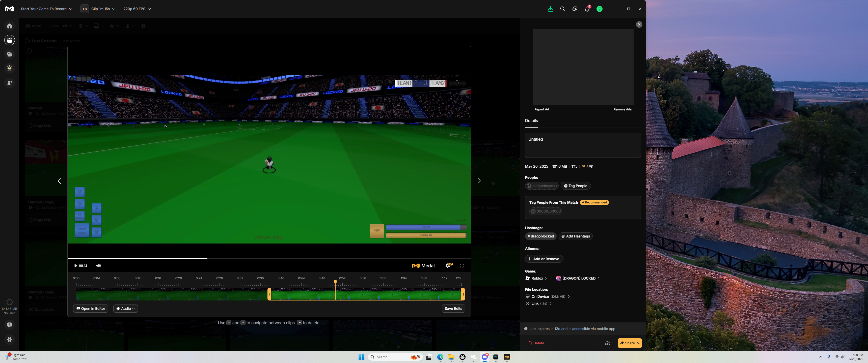Image resolution: width=868 pixels, height=363 pixels.
Task: Toggle the Last Session select circle
Action: point(27,41)
